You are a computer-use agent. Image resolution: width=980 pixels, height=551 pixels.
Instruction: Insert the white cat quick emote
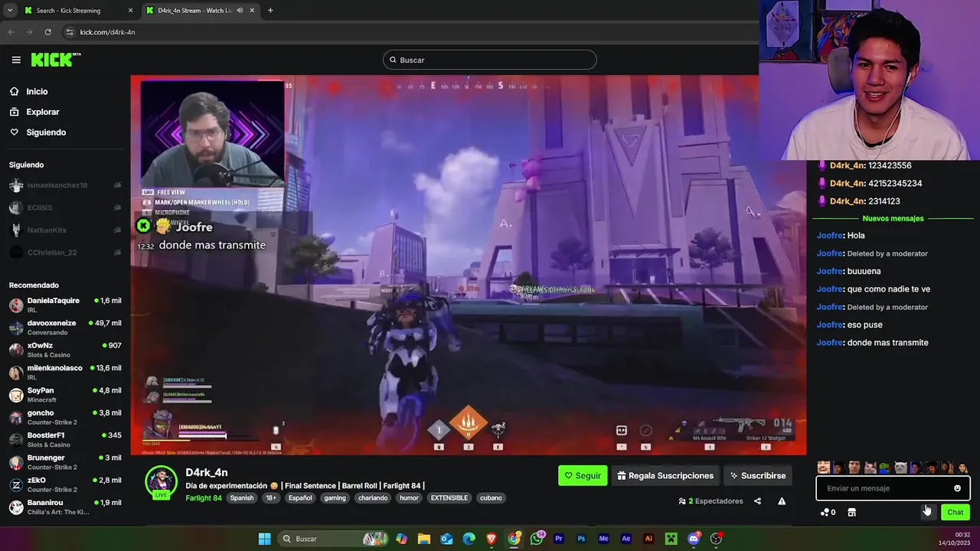click(x=901, y=468)
